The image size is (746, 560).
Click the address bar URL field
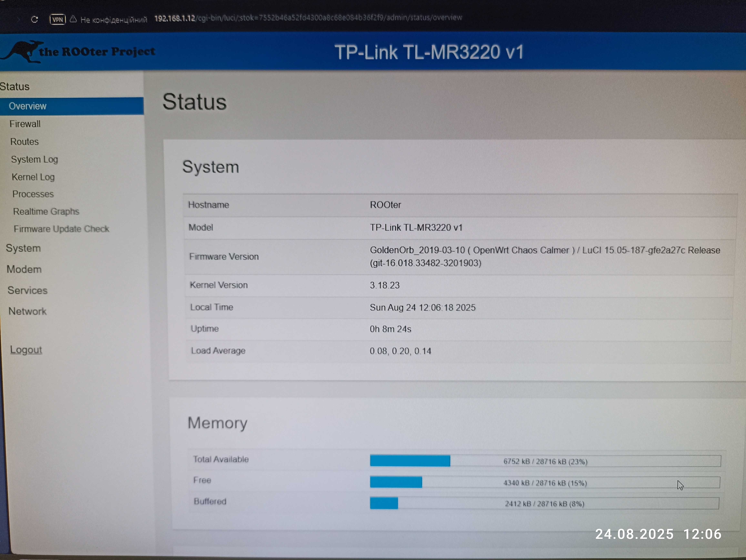coord(308,18)
